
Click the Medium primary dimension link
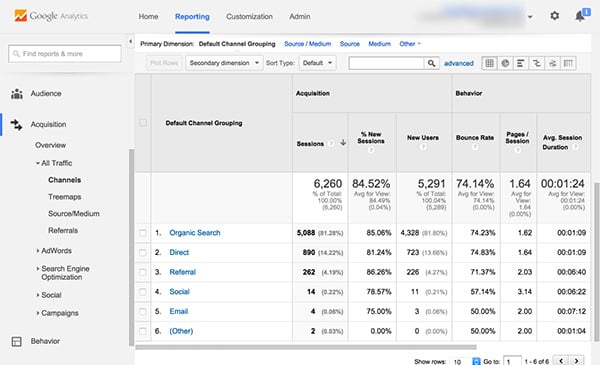(x=380, y=44)
